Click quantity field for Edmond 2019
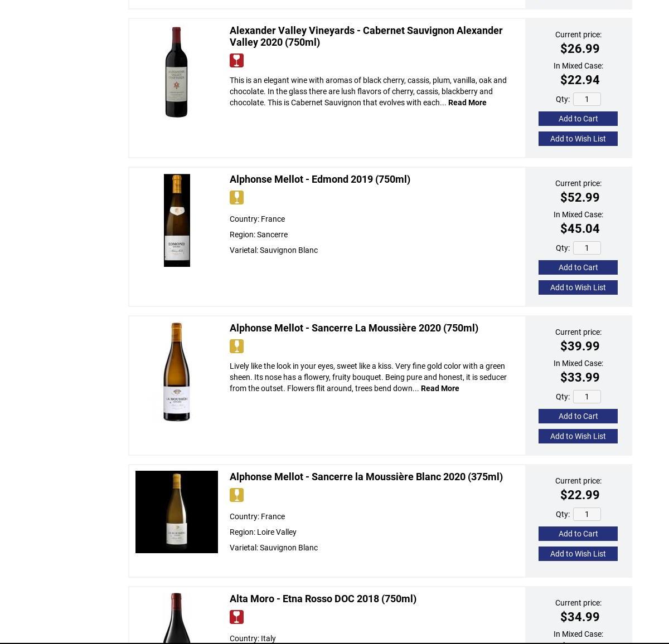 pyautogui.click(x=586, y=248)
